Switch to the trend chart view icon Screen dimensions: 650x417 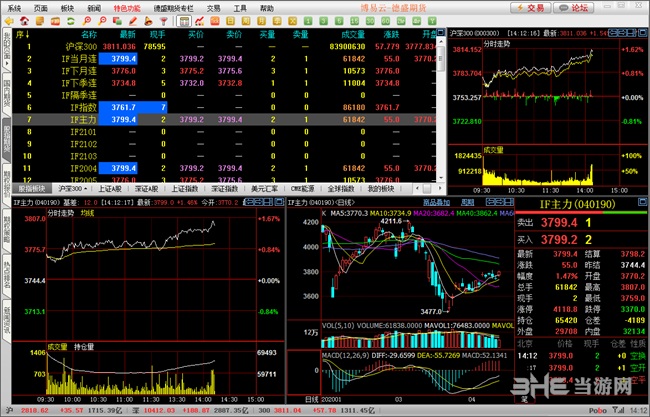[199, 21]
